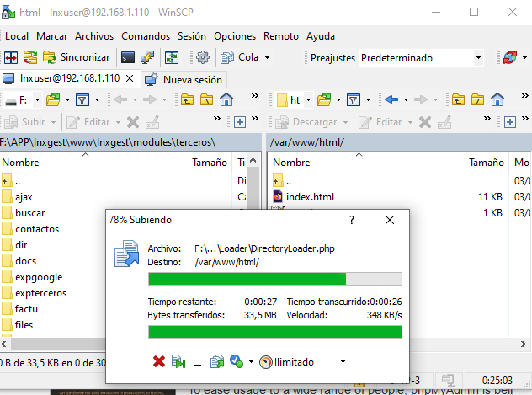Expand the remote back history dropdown arrow
The height and width of the screenshot is (395, 532).
[x=406, y=100]
